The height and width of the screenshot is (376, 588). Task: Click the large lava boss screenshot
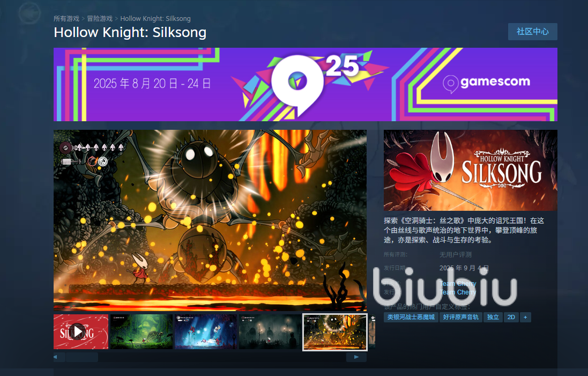point(210,220)
